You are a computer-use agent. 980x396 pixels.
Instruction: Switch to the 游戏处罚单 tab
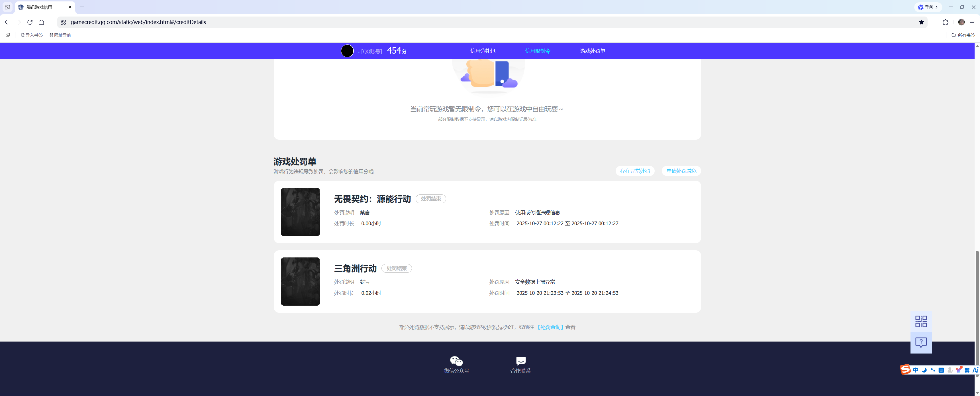pyautogui.click(x=592, y=51)
